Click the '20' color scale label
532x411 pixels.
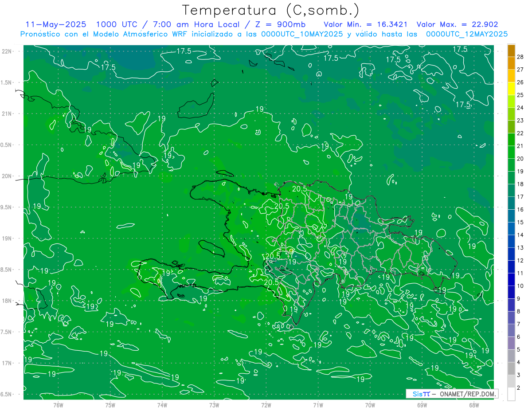coord(520,158)
